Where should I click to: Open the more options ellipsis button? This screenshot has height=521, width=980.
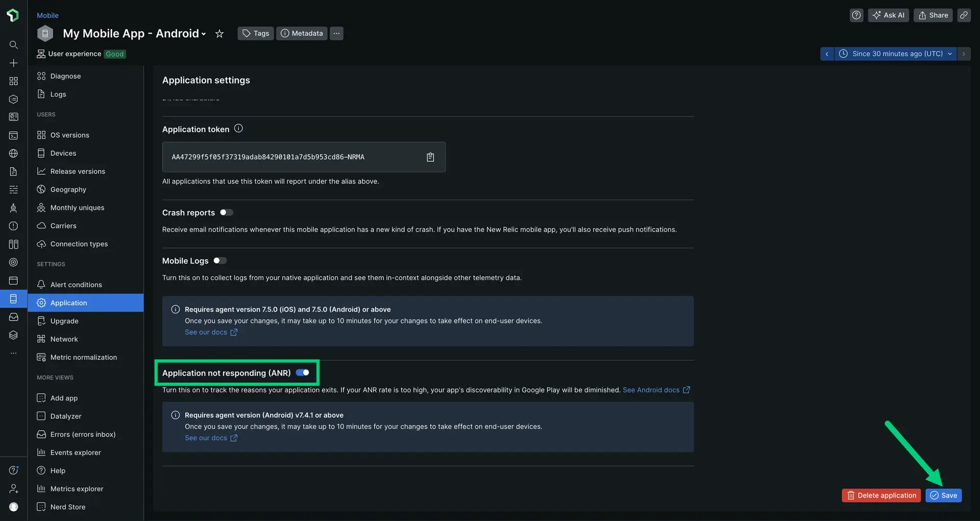click(x=336, y=34)
